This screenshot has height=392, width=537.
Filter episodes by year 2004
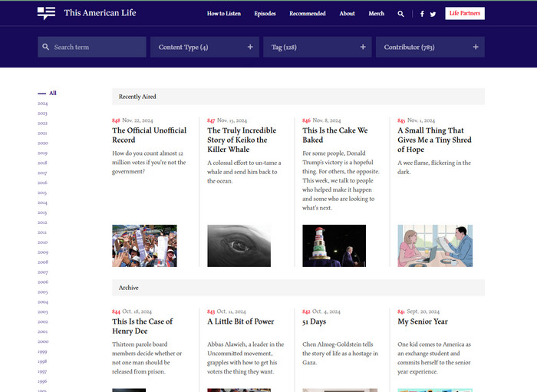(x=42, y=302)
